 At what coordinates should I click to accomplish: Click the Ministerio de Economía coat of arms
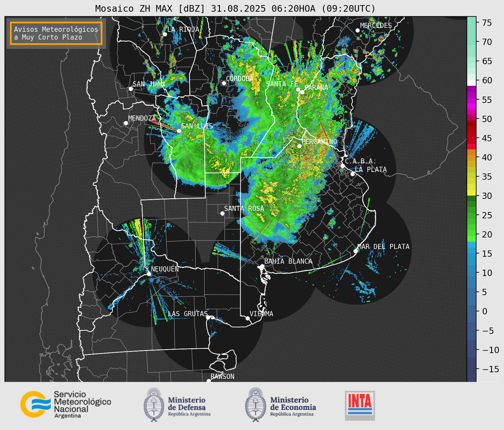pos(255,405)
